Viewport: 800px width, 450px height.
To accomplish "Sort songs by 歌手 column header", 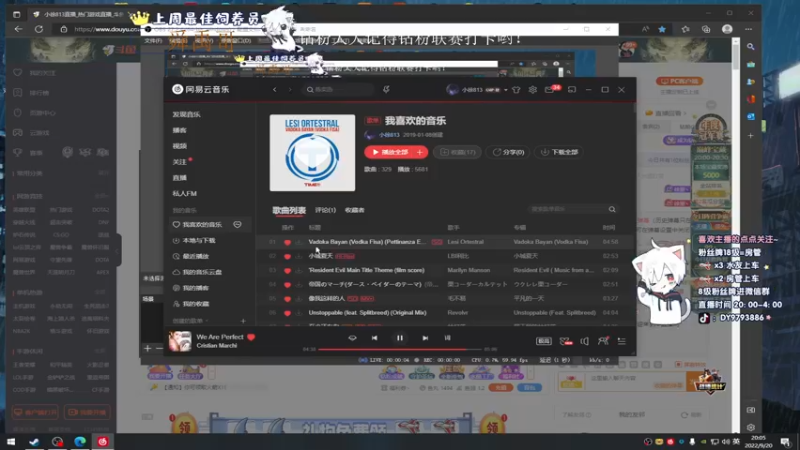I will [x=453, y=228].
